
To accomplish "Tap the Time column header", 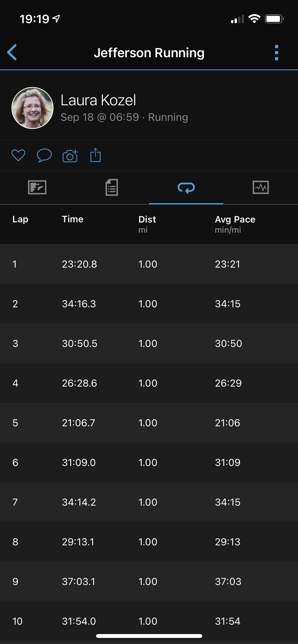I will [x=73, y=219].
